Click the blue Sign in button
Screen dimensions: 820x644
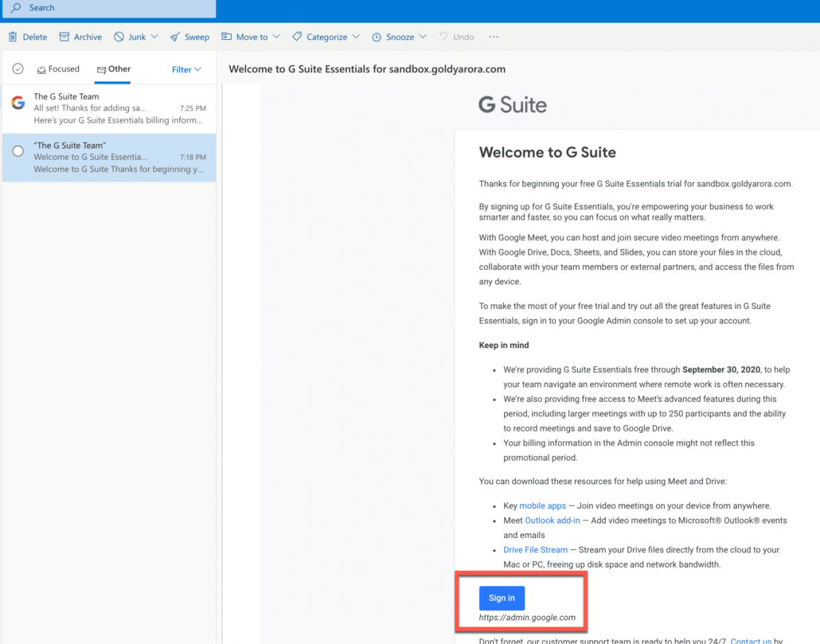tap(502, 598)
